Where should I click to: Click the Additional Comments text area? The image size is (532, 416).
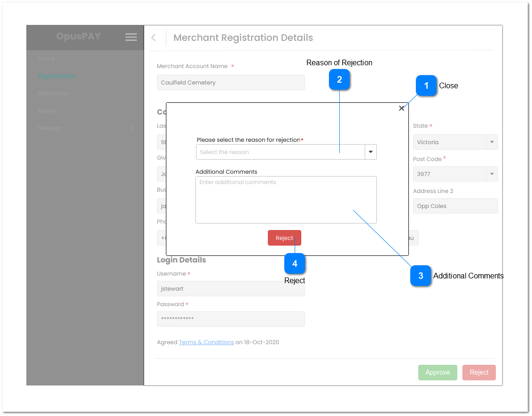click(286, 199)
